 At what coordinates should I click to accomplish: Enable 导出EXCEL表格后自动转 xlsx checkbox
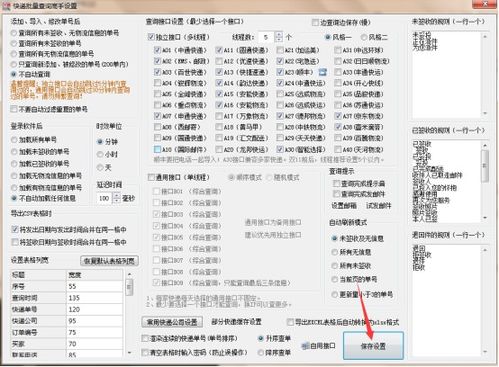[x=290, y=322]
